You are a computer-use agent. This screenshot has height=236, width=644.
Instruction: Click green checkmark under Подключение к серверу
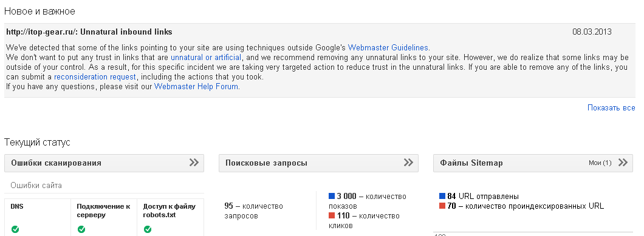[81, 229]
